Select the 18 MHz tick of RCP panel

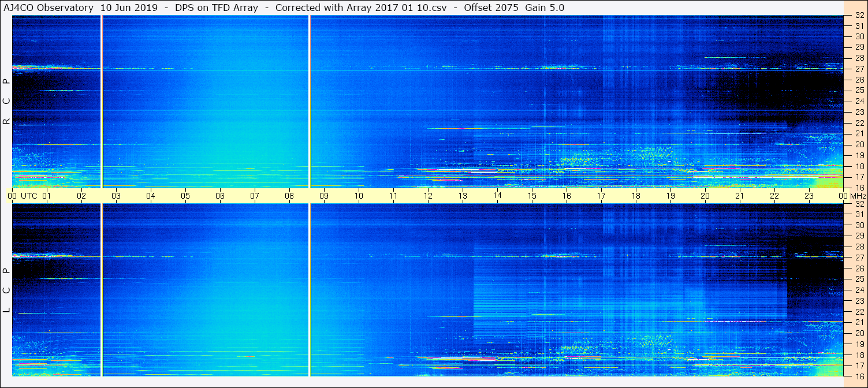coord(859,166)
